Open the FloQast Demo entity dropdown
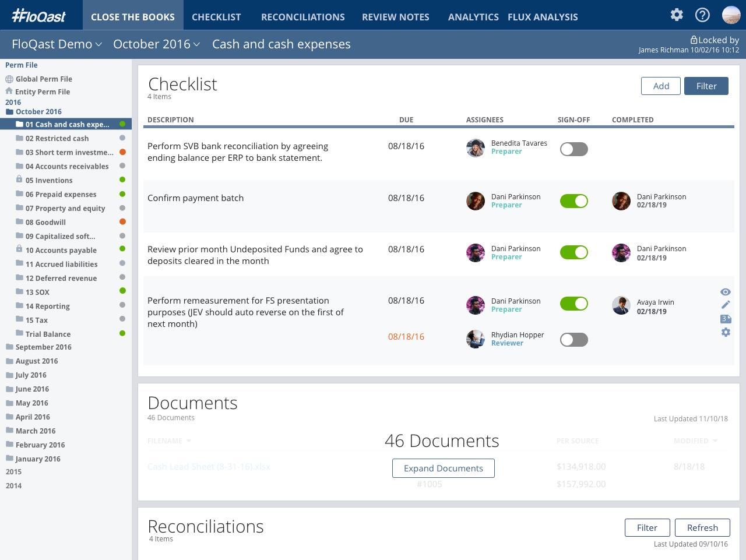Image resolution: width=746 pixels, height=560 pixels. 57,44
